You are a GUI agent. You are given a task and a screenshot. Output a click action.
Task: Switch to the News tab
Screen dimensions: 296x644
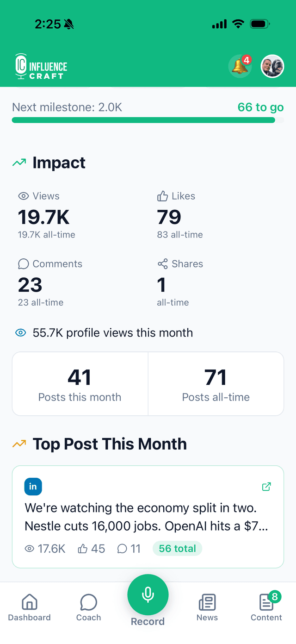pyautogui.click(x=207, y=607)
